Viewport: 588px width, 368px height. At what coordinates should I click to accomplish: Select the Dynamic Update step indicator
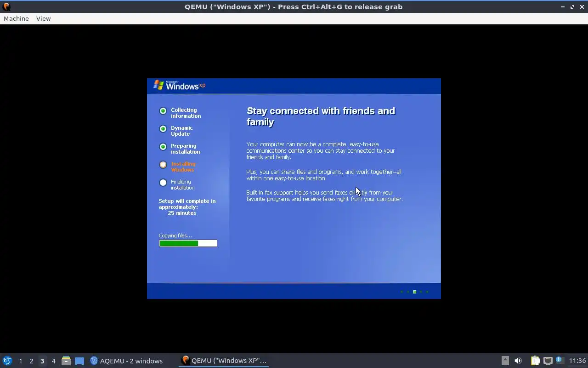pyautogui.click(x=163, y=129)
